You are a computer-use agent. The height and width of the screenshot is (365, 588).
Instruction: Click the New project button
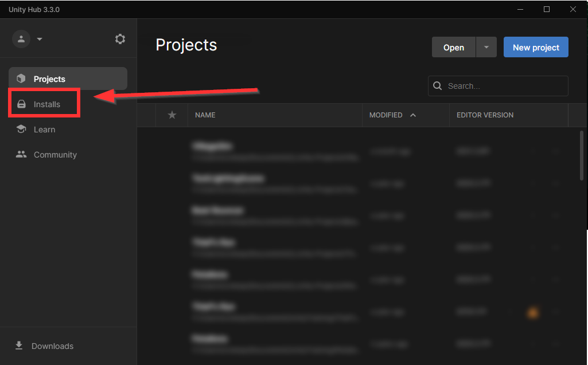(536, 48)
